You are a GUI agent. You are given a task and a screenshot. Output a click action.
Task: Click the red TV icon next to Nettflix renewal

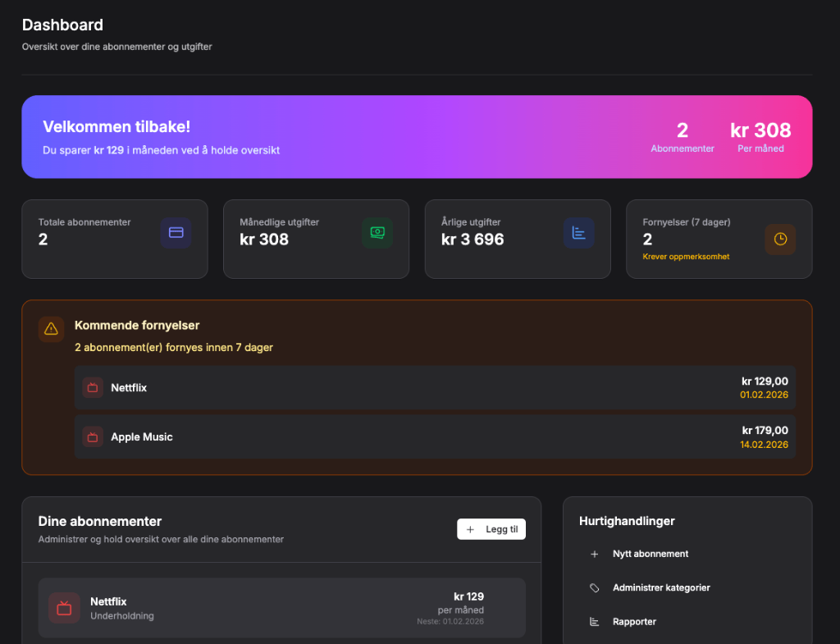pyautogui.click(x=92, y=387)
